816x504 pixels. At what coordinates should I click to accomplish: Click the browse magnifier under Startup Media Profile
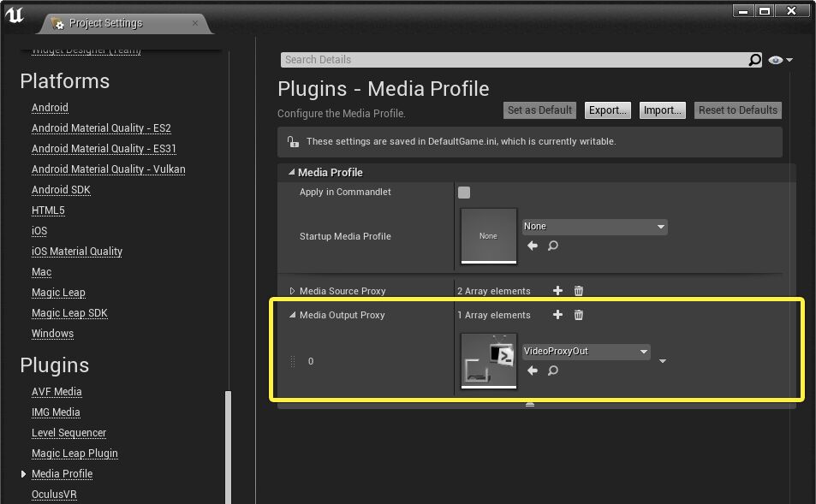click(x=552, y=246)
